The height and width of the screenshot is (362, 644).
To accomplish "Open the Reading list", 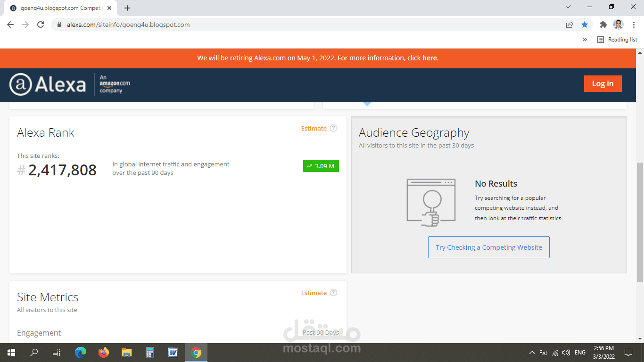I will [617, 40].
